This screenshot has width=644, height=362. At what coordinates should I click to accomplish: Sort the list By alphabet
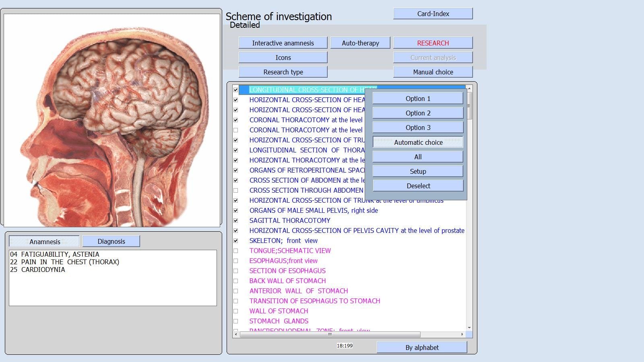421,347
